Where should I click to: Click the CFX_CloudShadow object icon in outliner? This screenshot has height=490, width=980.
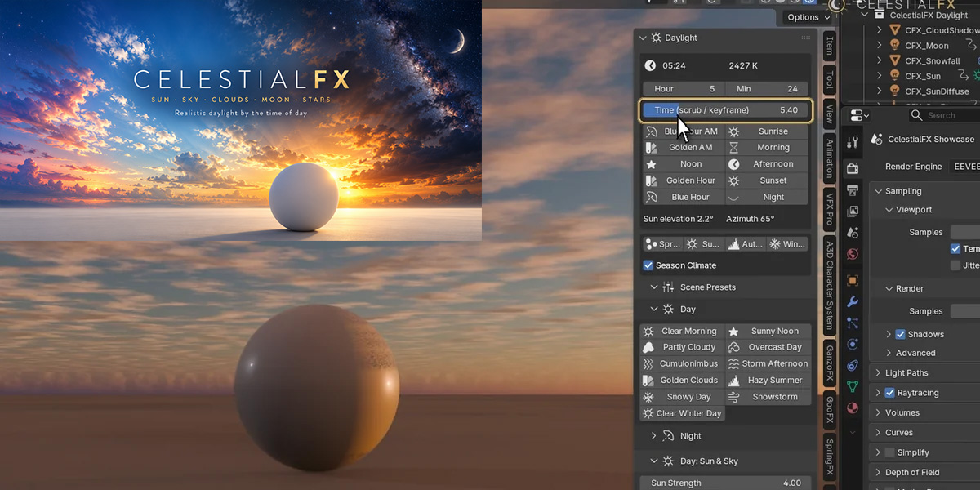pyautogui.click(x=894, y=30)
